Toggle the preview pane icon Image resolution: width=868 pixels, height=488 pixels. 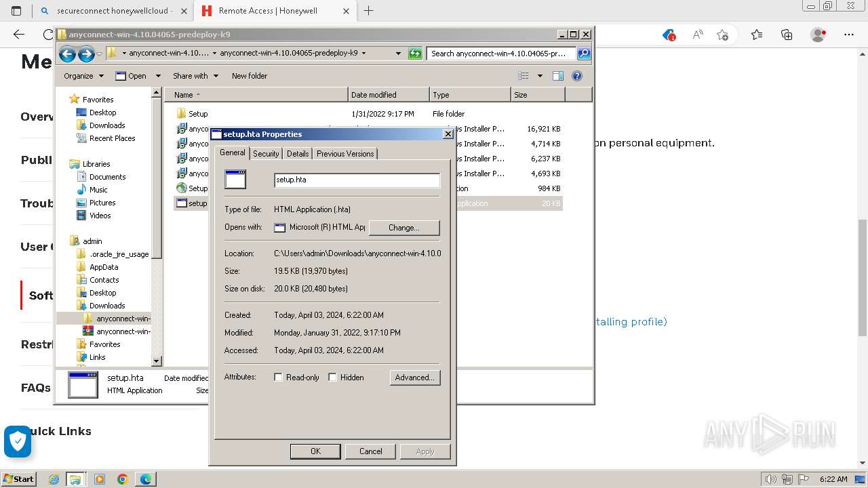pyautogui.click(x=558, y=76)
